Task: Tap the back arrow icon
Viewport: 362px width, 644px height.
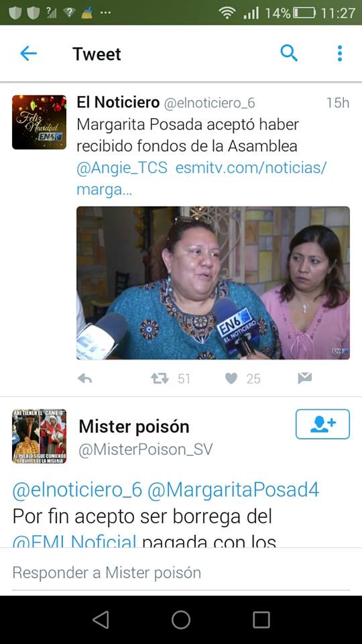Action: pos(28,54)
